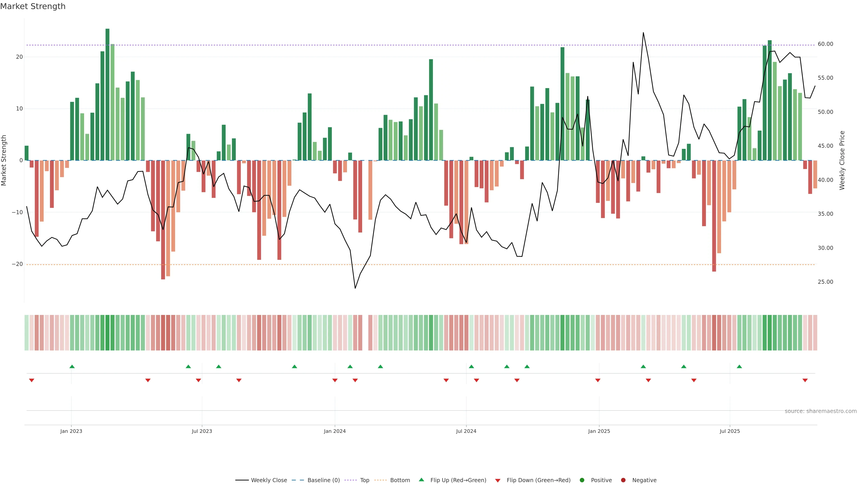This screenshot has width=868, height=488.
Task: Click the Market Strength chart title
Action: pos(33,6)
